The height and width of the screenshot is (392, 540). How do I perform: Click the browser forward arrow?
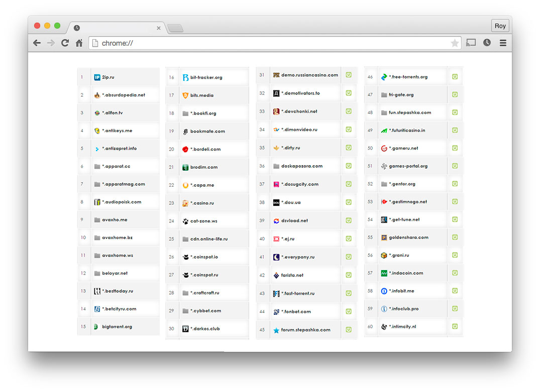pyautogui.click(x=51, y=43)
